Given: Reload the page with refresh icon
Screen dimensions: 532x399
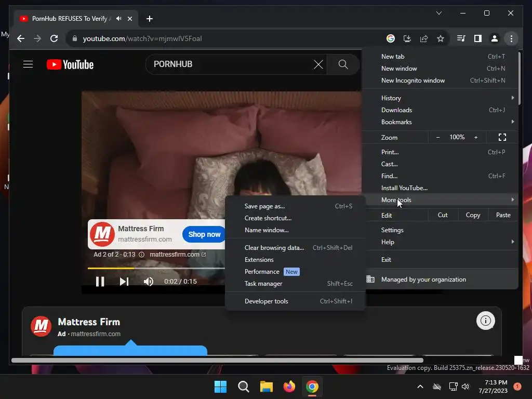Looking at the screenshot, I should 54,38.
